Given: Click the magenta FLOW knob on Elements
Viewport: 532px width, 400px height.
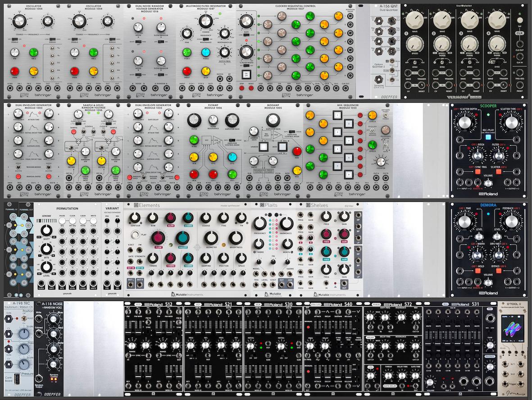Looking at the screenshot, I should pyautogui.click(x=158, y=238).
